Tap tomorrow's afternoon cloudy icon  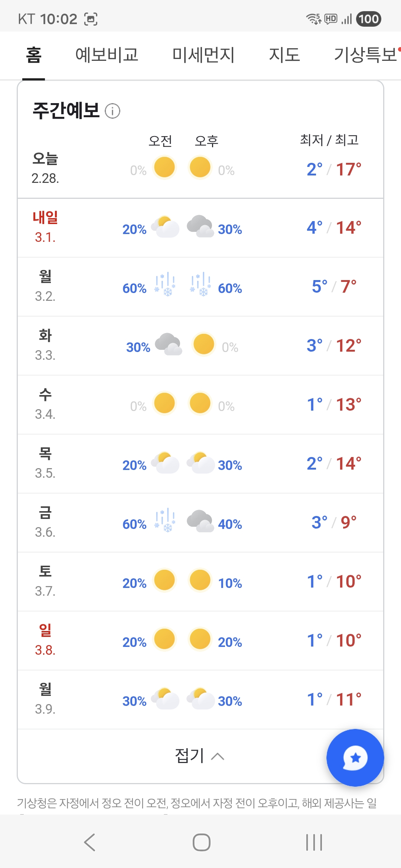(x=200, y=226)
